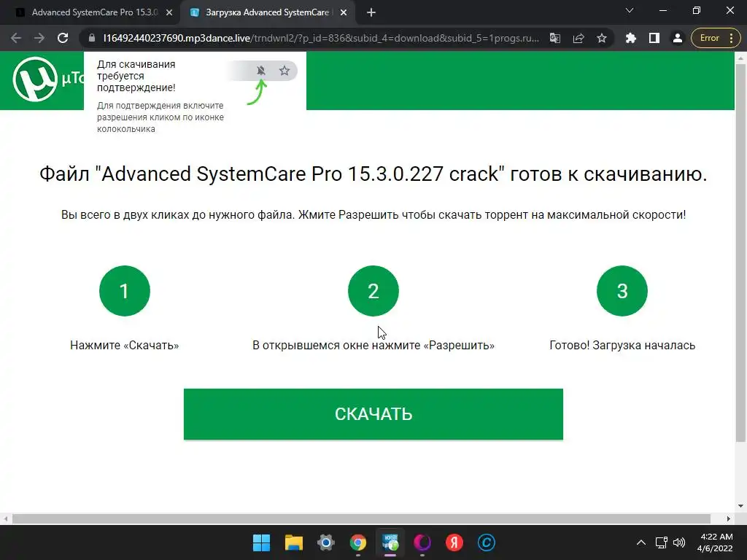The width and height of the screenshot is (747, 560).
Task: Open Google Chrome from taskbar
Action: [x=357, y=542]
